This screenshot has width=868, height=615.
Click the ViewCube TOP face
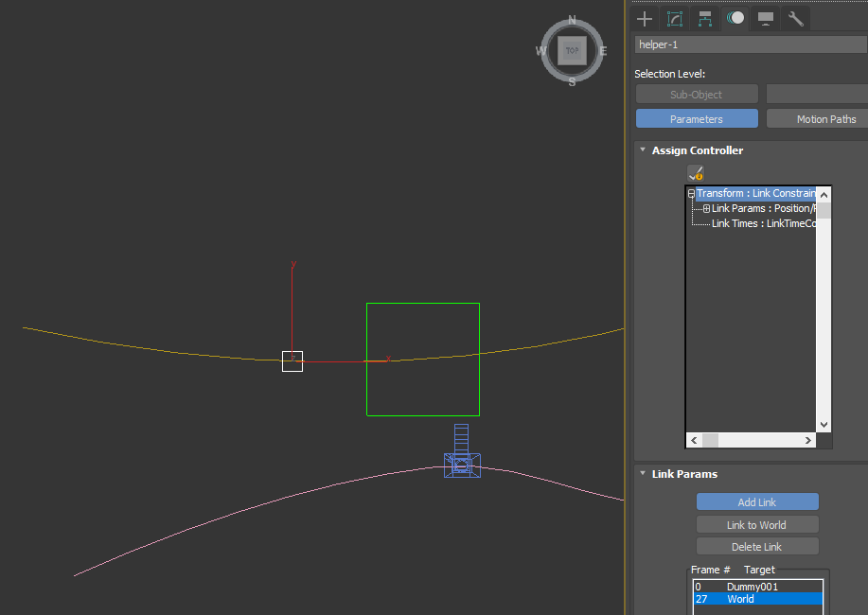(x=572, y=50)
